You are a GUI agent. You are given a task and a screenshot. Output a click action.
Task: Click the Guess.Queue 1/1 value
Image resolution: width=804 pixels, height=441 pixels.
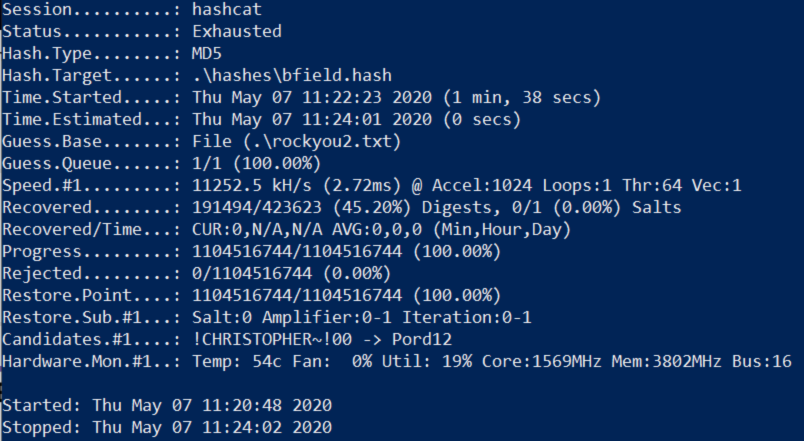(207, 164)
